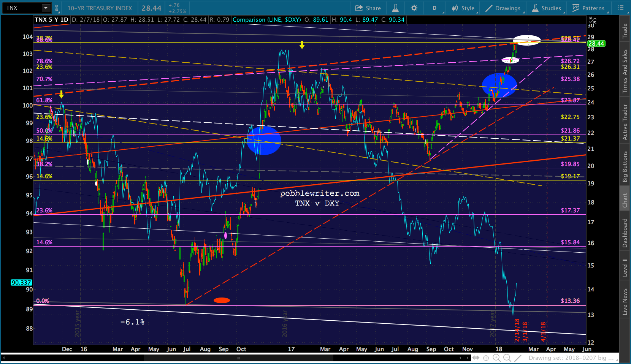The height and width of the screenshot is (364, 631).
Task: Click the flask analysis icon beside Share
Action: click(x=395, y=8)
